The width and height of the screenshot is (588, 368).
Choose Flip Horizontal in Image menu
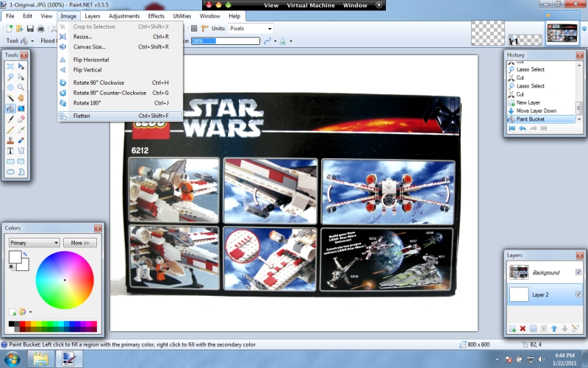[x=120, y=60]
